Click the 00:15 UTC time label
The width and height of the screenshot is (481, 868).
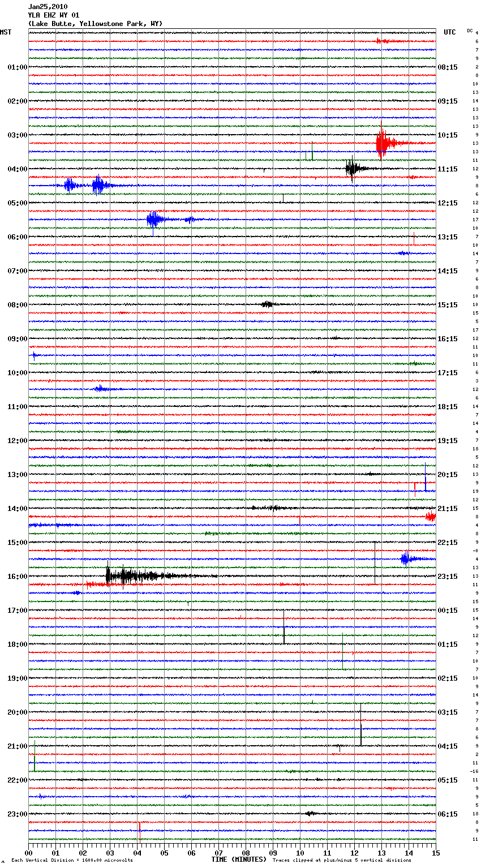click(x=448, y=611)
